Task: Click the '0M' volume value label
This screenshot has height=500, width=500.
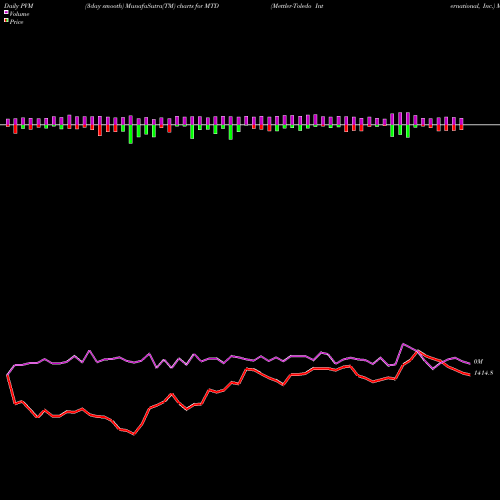Action: (x=478, y=362)
